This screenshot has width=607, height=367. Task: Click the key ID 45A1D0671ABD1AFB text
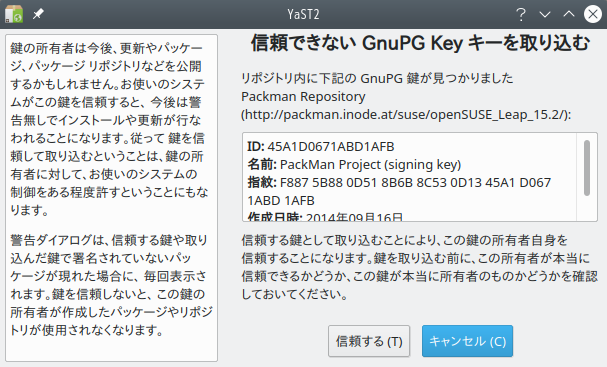pos(331,147)
